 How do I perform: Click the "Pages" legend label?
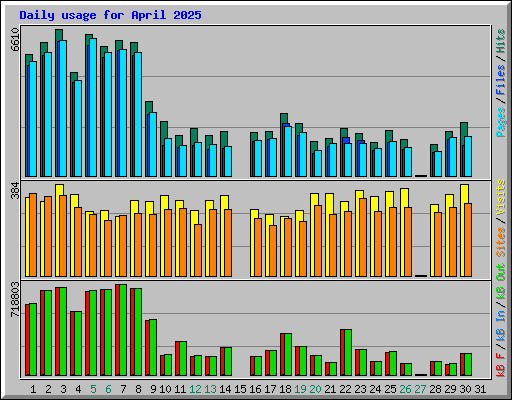(501, 122)
